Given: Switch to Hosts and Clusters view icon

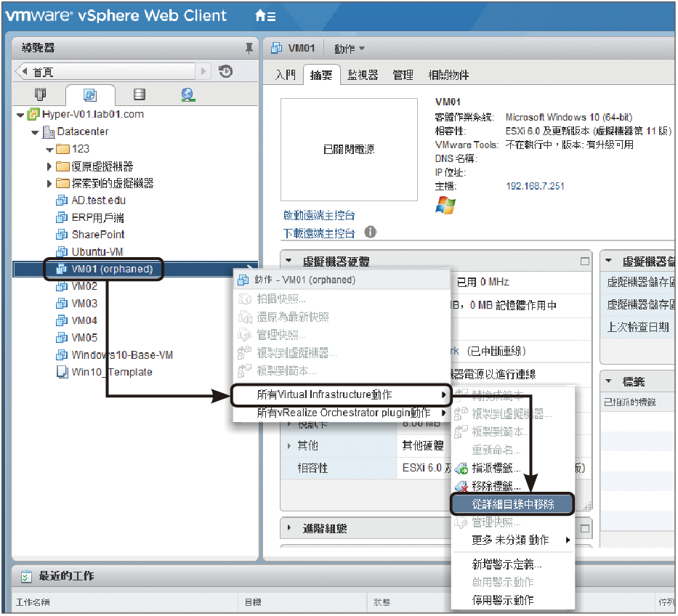Looking at the screenshot, I should pos(40,94).
